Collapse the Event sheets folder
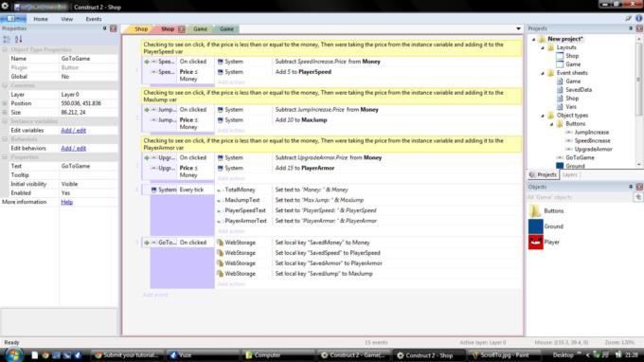 (543, 73)
